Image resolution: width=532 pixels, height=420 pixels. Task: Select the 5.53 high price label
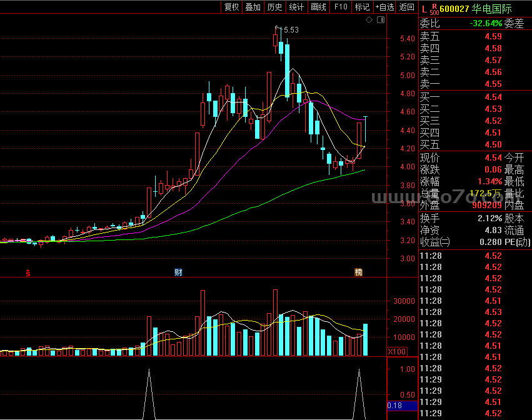(291, 30)
